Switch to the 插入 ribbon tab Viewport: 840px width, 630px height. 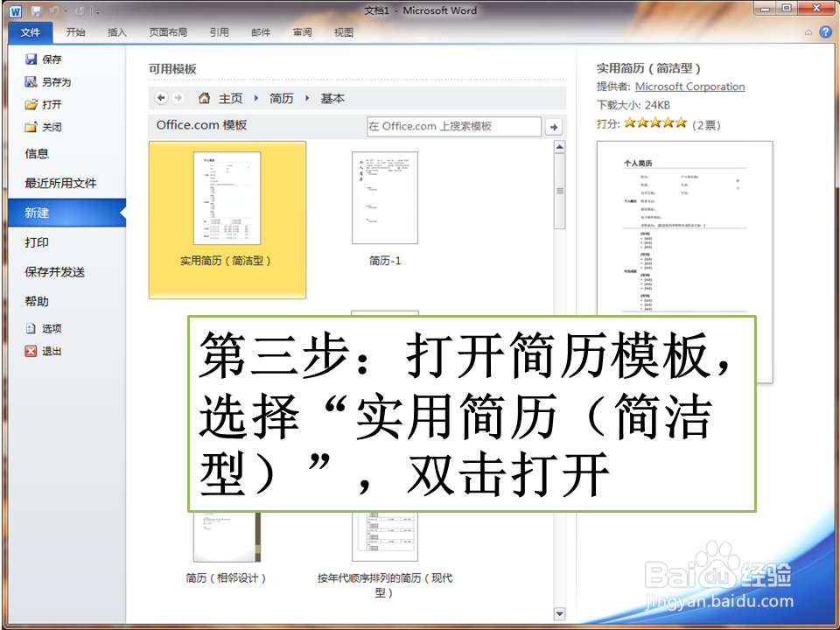click(x=118, y=32)
